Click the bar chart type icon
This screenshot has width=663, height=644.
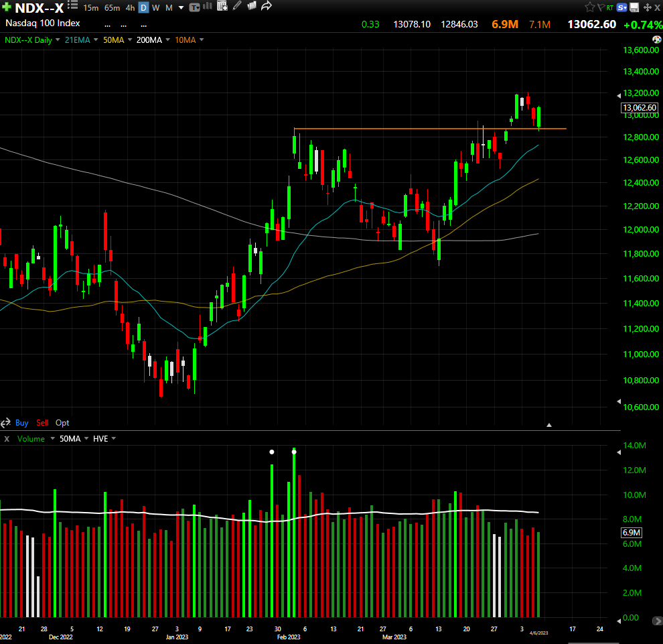point(208,6)
